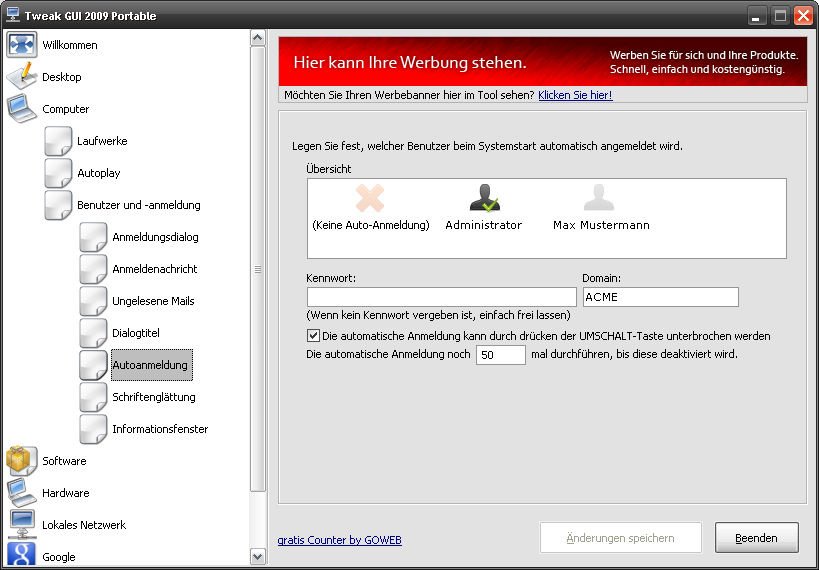819x570 pixels.
Task: Follow the Klicken Sie hier! link
Action: coord(575,95)
